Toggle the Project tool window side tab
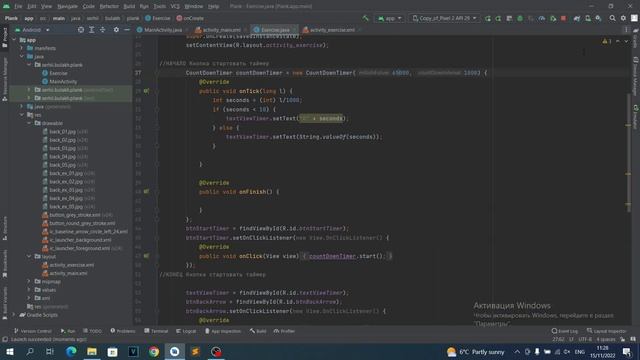The width and height of the screenshot is (640, 360). click(5, 38)
